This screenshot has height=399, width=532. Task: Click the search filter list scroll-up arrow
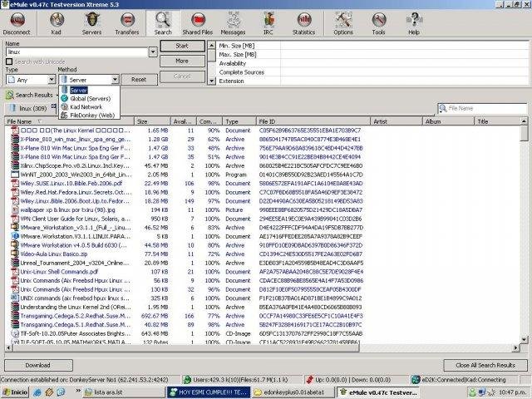211,45
